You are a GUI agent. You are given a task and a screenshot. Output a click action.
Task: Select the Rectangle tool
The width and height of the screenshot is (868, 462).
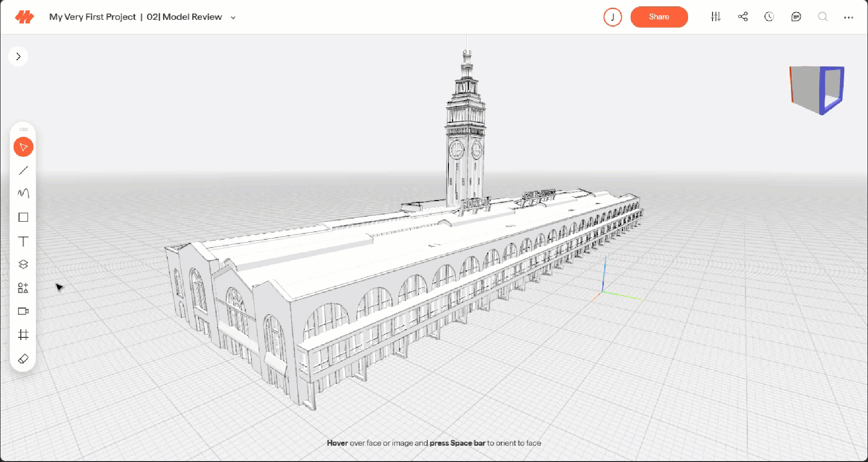pos(24,217)
